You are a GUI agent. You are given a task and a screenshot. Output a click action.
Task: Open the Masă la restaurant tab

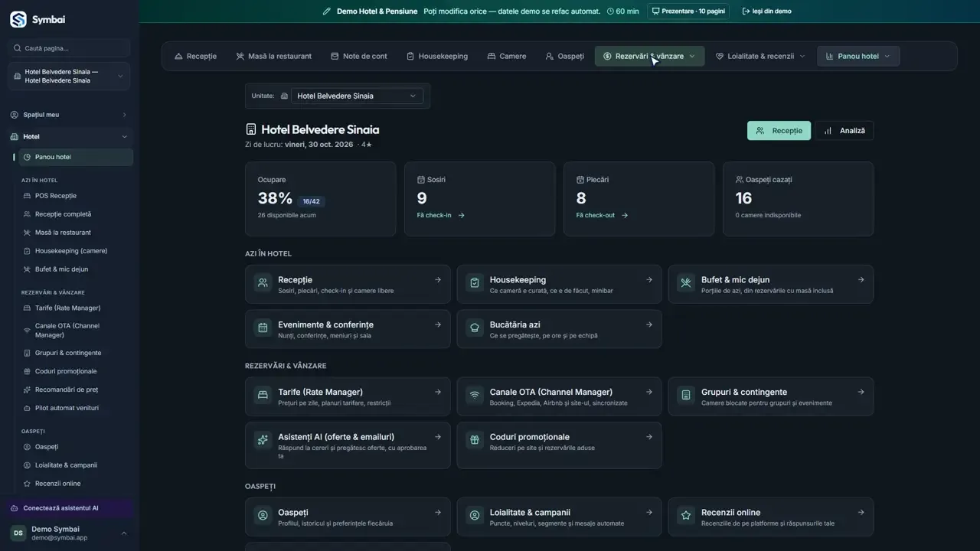click(x=273, y=56)
